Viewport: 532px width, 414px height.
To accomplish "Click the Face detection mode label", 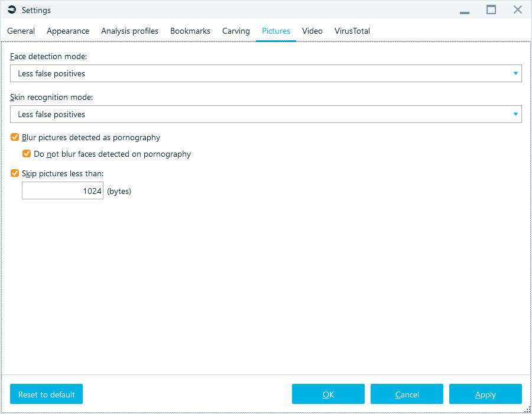I will [48, 56].
